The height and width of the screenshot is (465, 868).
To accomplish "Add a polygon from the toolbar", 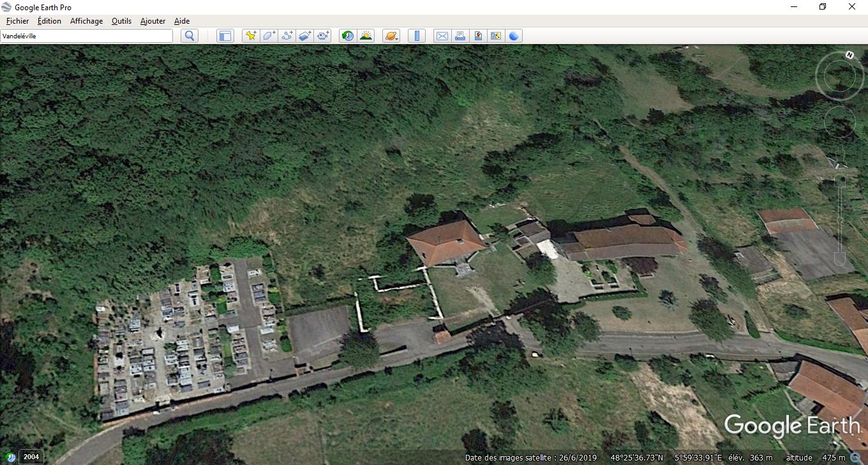I will coord(269,36).
